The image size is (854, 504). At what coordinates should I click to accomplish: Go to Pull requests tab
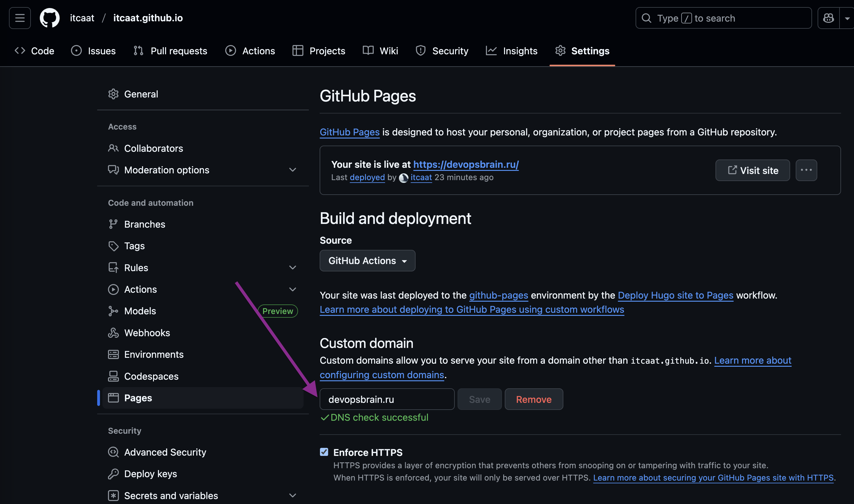pos(170,51)
